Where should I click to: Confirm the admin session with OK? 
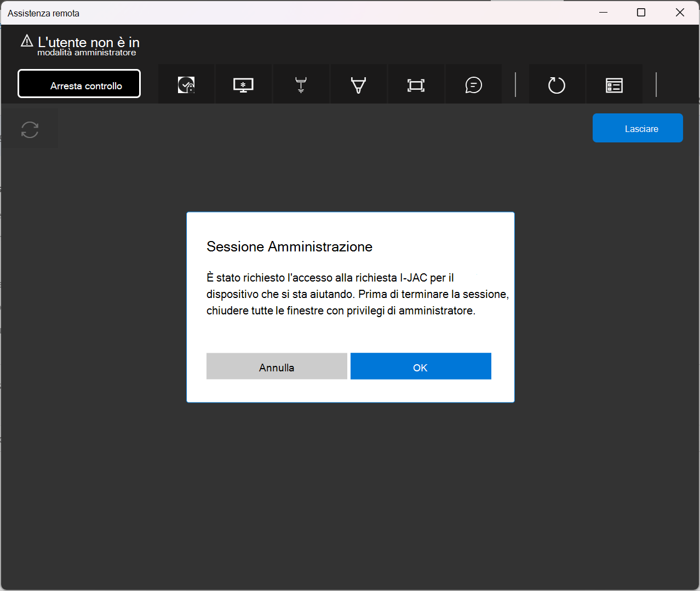point(421,366)
